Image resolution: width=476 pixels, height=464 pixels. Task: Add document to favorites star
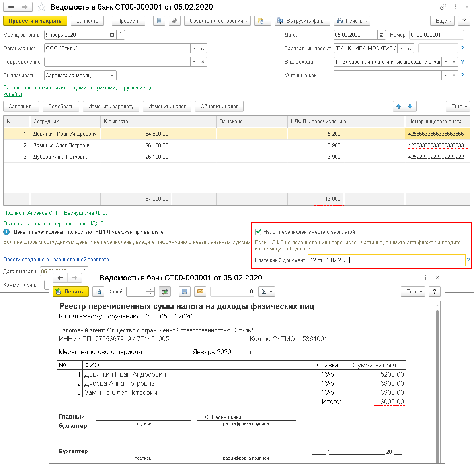coord(41,7)
